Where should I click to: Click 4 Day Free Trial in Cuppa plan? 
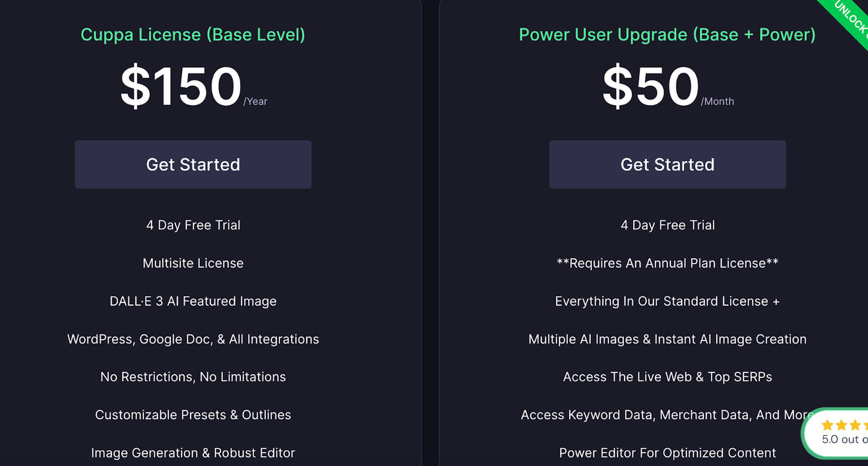tap(193, 225)
